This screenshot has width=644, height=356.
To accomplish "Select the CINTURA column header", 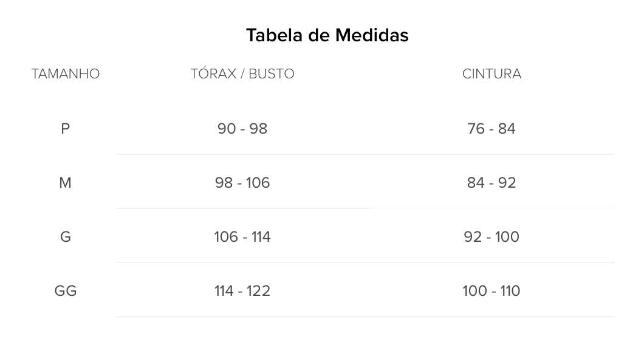I will point(492,74).
